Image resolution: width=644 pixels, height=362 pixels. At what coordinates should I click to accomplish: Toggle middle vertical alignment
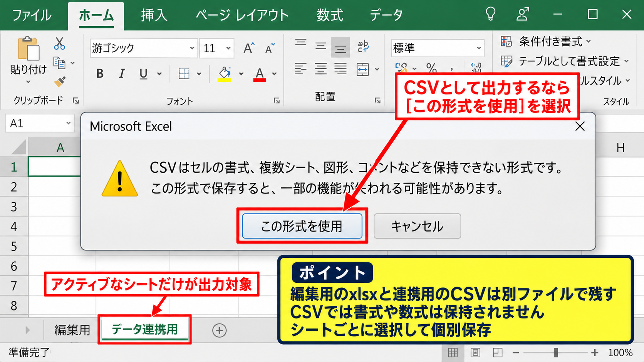pyautogui.click(x=320, y=47)
